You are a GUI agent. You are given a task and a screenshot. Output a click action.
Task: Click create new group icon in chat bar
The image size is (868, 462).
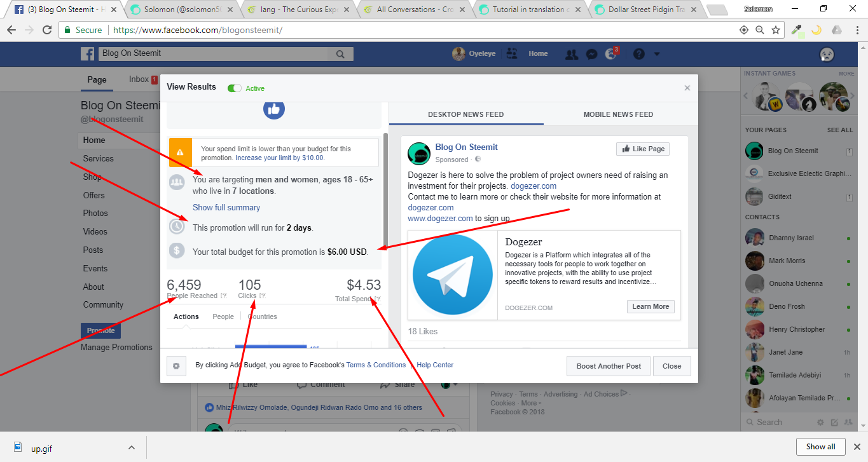[x=848, y=423]
